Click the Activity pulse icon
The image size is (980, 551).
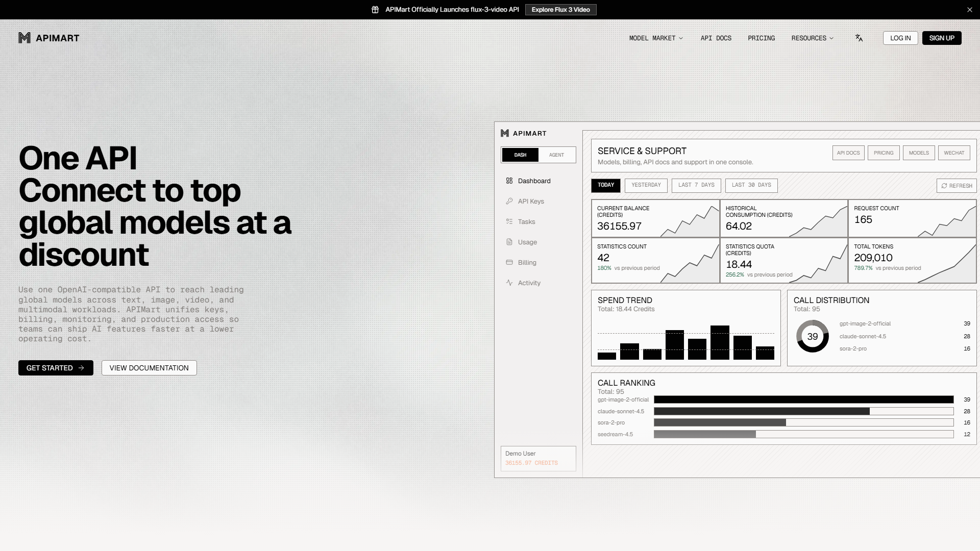pos(509,283)
